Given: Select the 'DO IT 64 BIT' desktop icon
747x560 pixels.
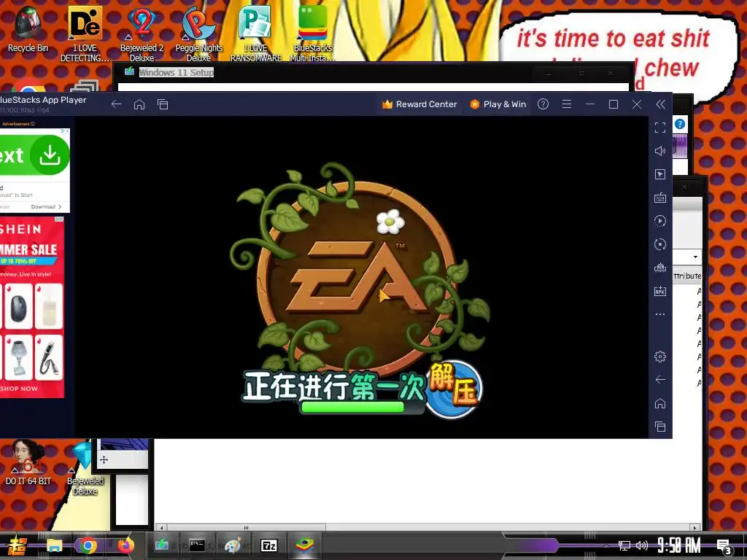Looking at the screenshot, I should [28, 463].
